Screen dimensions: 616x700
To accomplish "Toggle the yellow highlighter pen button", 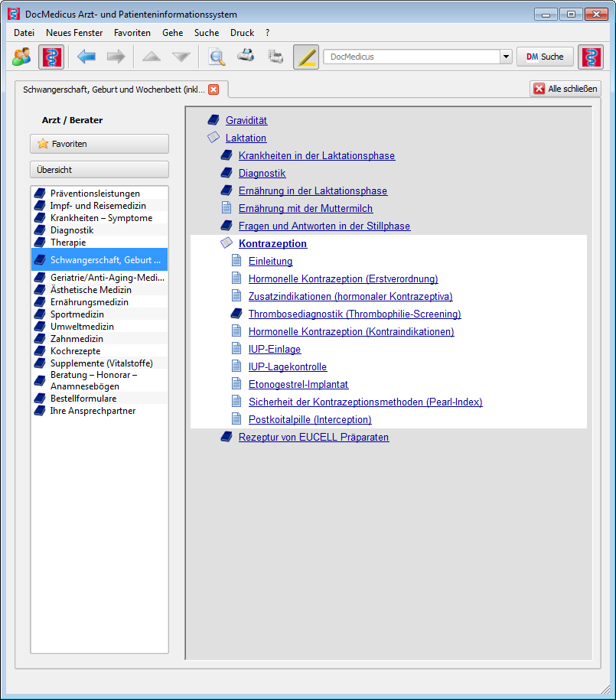I will tap(306, 57).
